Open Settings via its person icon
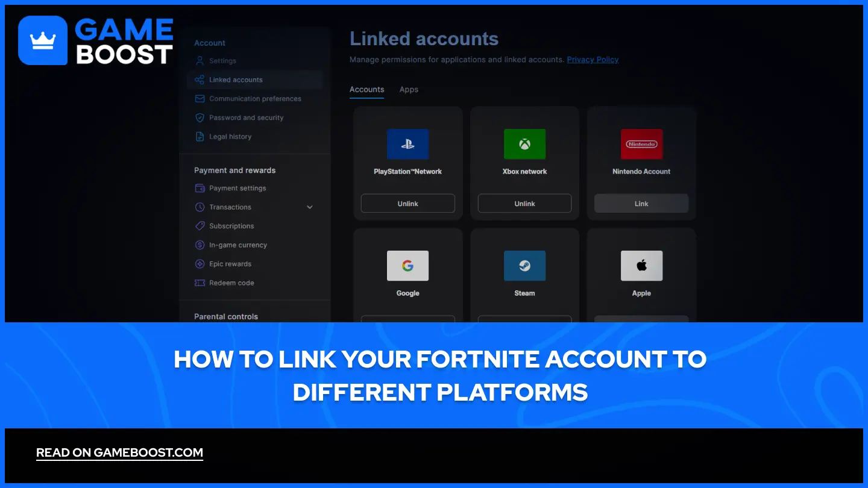The height and width of the screenshot is (488, 868). [200, 61]
